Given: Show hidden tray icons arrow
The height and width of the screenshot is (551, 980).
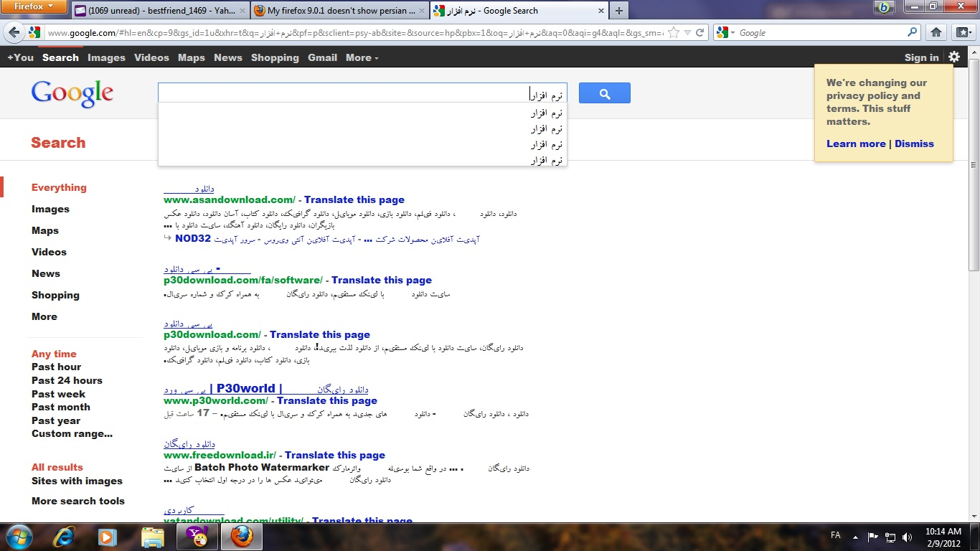Looking at the screenshot, I should 855,536.
